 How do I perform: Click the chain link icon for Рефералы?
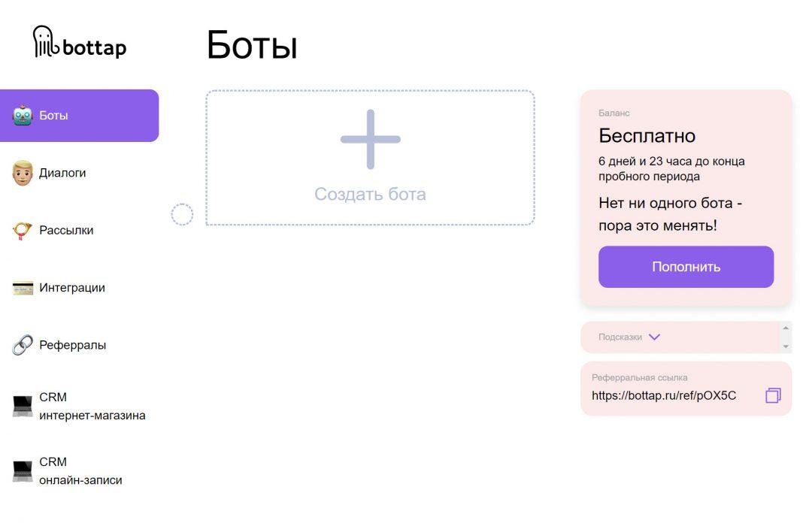23,345
